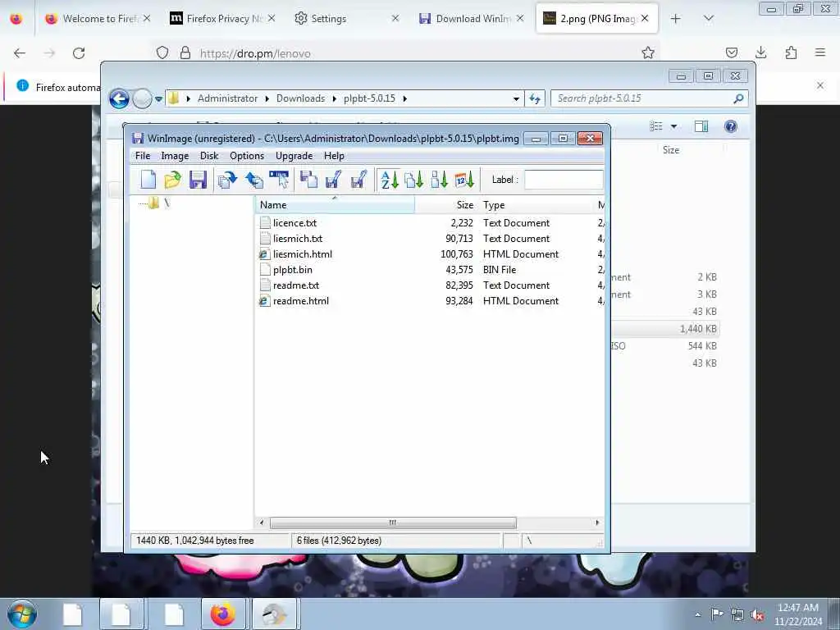Expand the arrow after plpbt-5.0.15 breadcrumb
This screenshot has height=630, width=840.
coord(405,98)
